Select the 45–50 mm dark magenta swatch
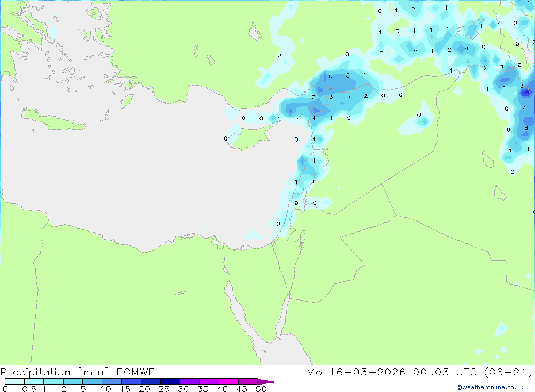The image size is (535, 392). [248, 381]
